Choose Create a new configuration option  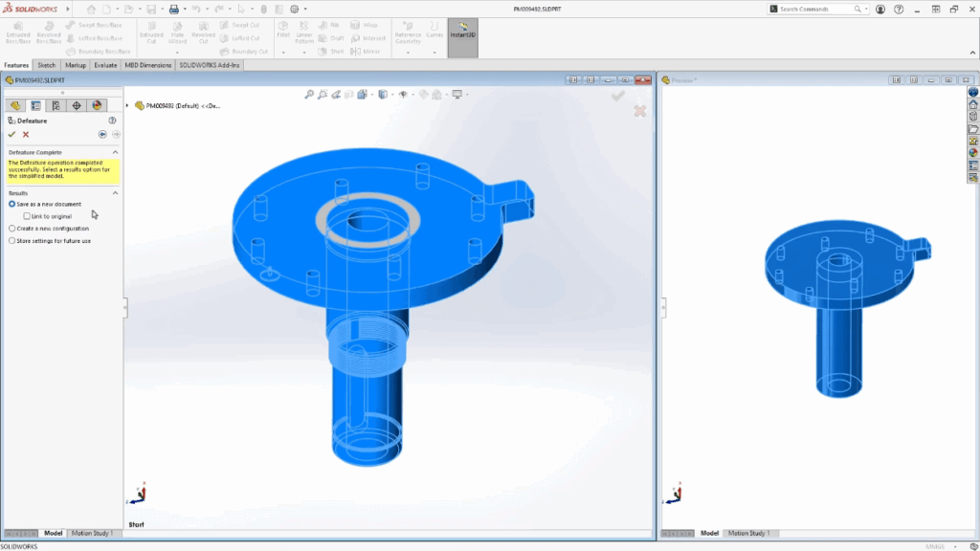click(x=11, y=228)
